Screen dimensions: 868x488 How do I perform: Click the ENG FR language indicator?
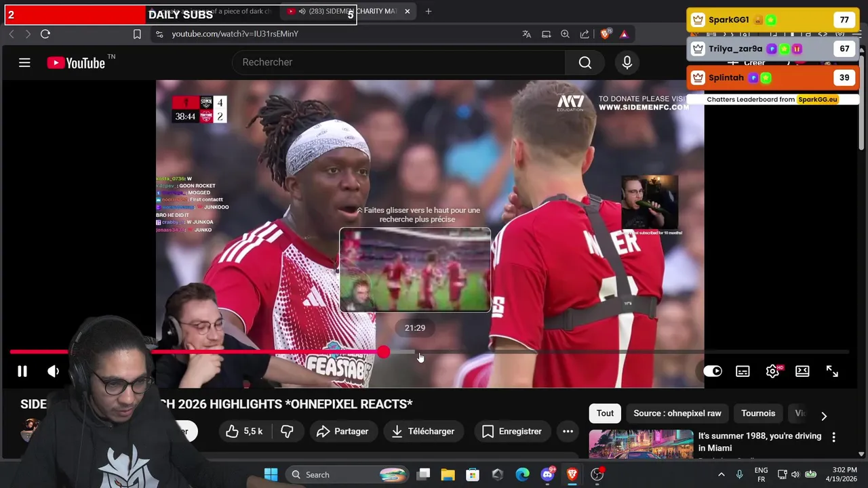pyautogui.click(x=761, y=474)
